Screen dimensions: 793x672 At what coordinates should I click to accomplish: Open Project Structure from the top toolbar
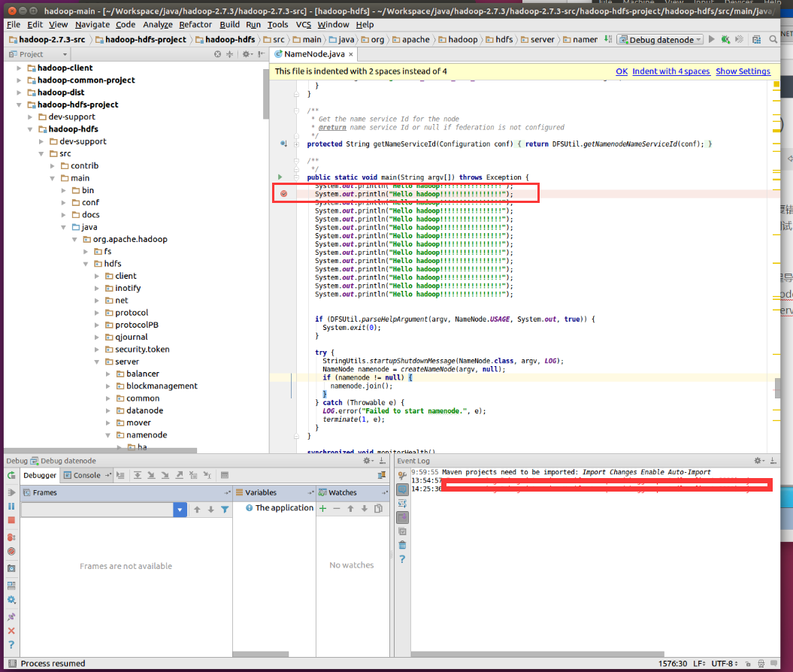(x=757, y=39)
